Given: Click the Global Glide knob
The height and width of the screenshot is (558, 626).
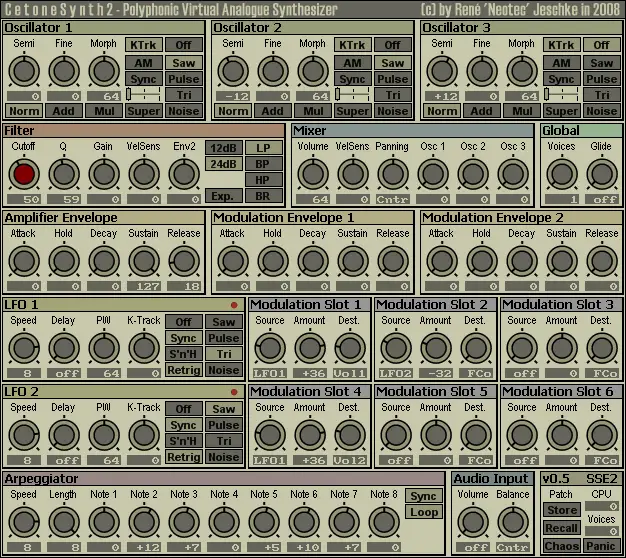Looking at the screenshot, I should pyautogui.click(x=602, y=174).
